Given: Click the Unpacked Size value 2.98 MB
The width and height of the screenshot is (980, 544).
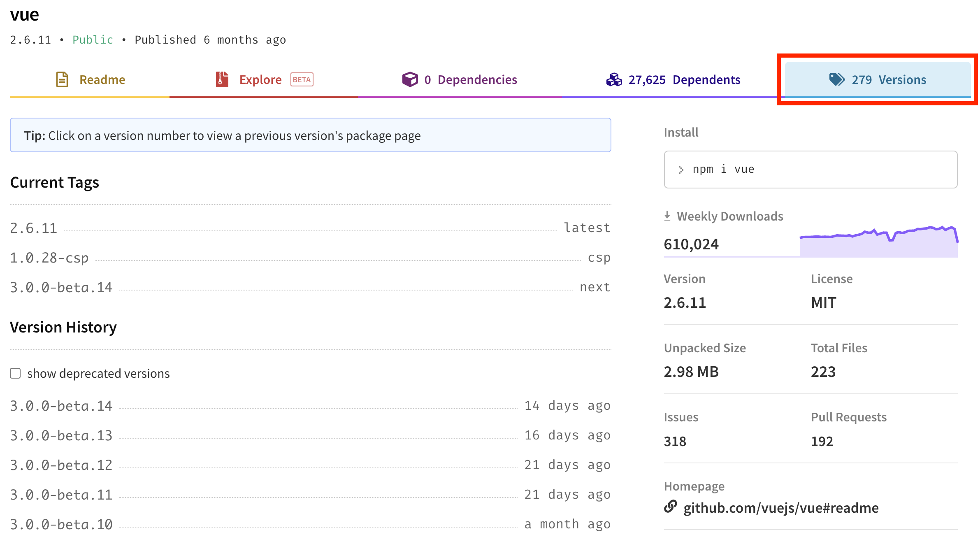Looking at the screenshot, I should 691,372.
